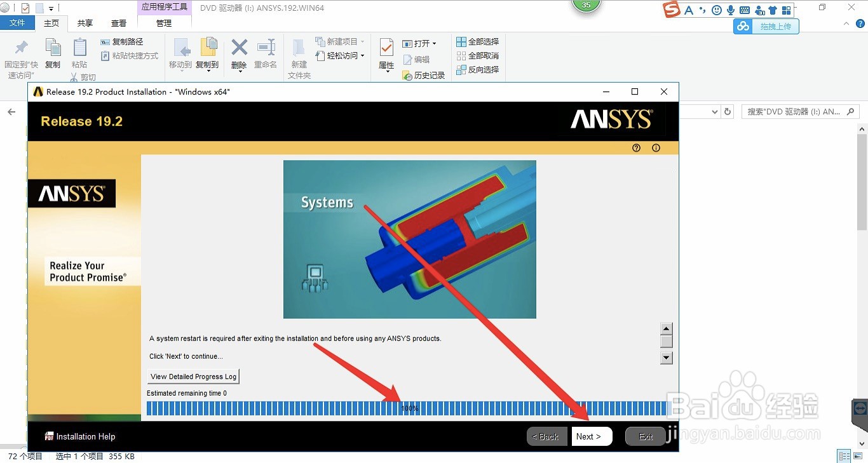This screenshot has height=463, width=868.
Task: Click Next to continue ANSYS installation
Action: click(592, 436)
